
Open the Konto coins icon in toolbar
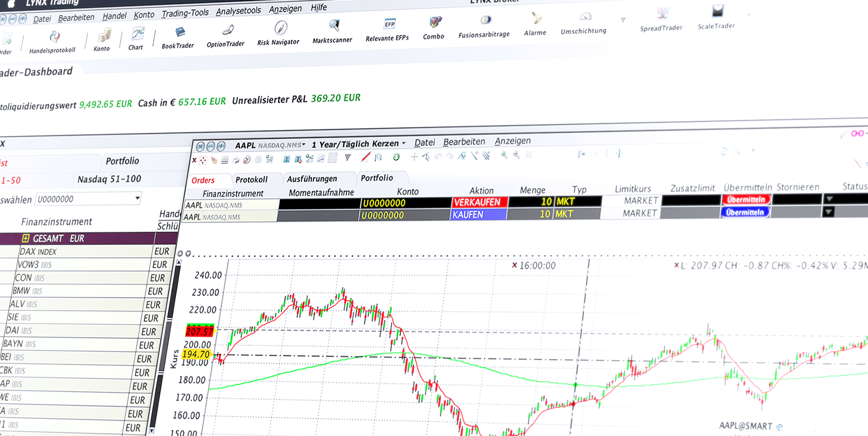(x=103, y=39)
